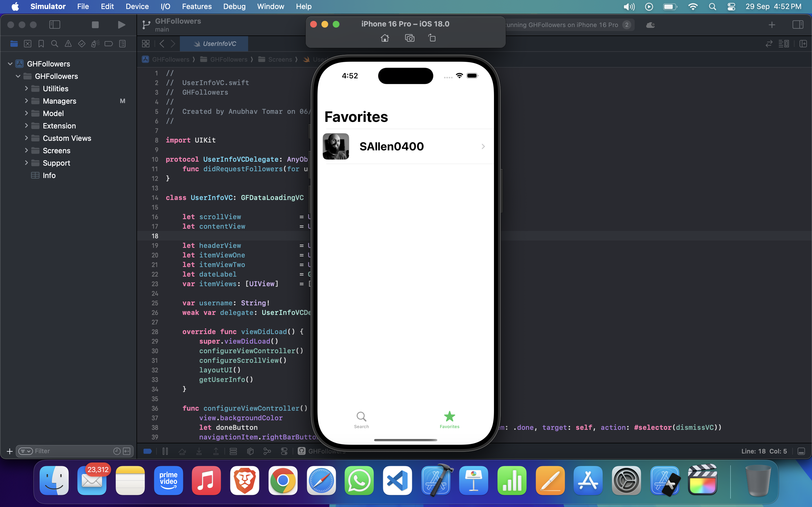Screen dimensions: 812x507
Task: Pause program execution in debug bar
Action: (x=165, y=451)
